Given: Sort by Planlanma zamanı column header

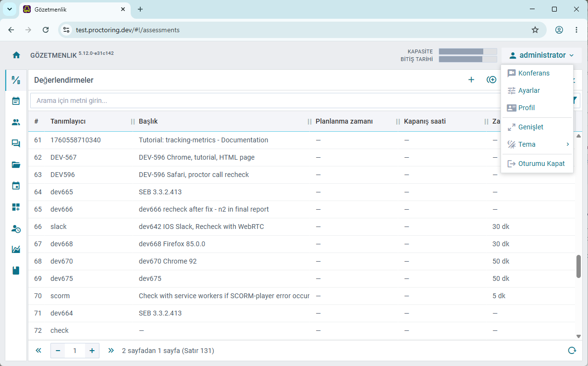Looking at the screenshot, I should point(344,121).
